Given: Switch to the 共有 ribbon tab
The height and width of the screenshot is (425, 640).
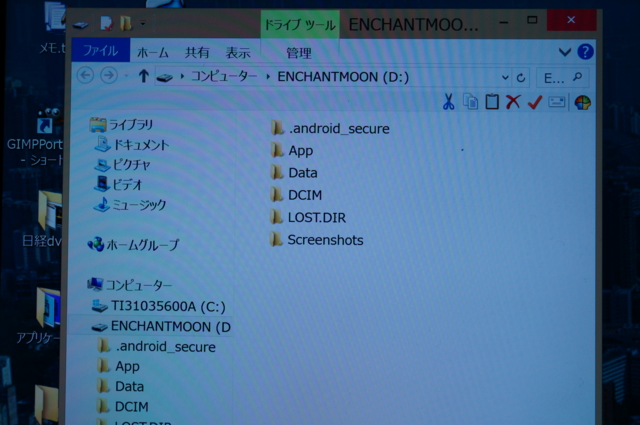Looking at the screenshot, I should pyautogui.click(x=197, y=53).
